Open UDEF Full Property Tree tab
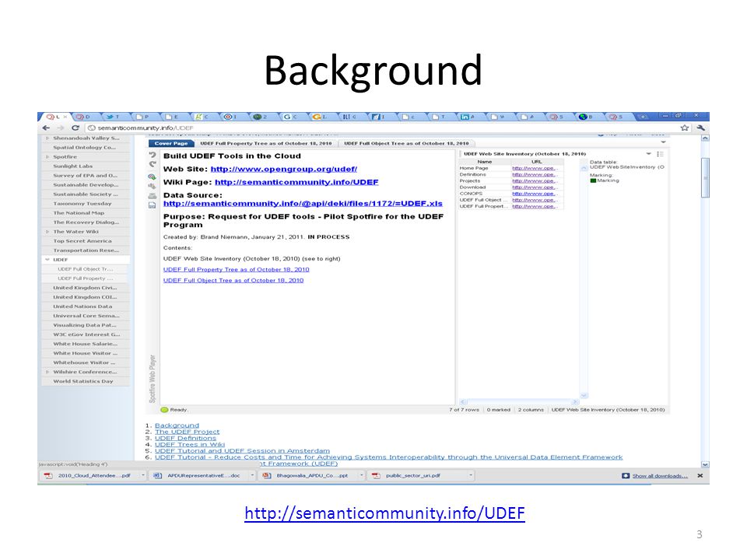The image size is (747, 560). [266, 143]
